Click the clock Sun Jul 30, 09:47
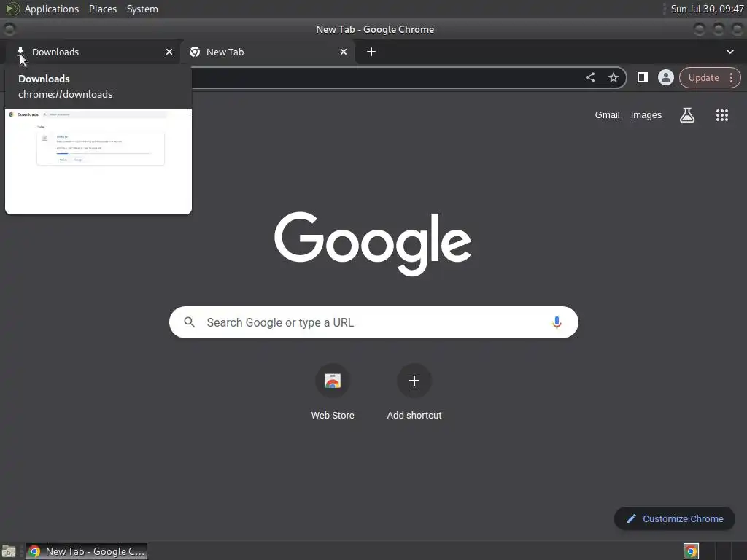The width and height of the screenshot is (747, 560). (707, 9)
